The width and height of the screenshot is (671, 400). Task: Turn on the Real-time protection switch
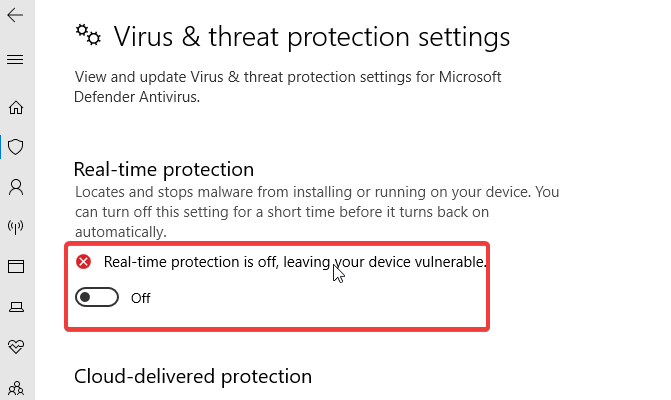[97, 297]
